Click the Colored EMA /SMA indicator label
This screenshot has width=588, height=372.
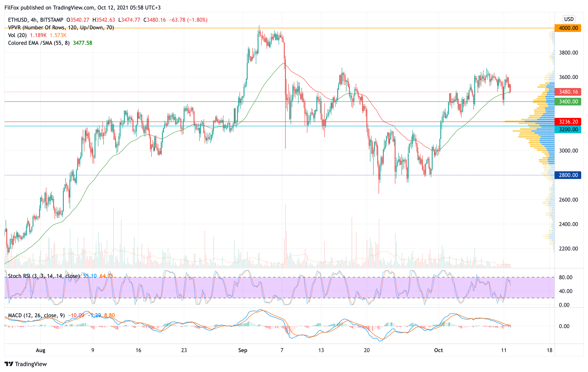click(x=39, y=43)
